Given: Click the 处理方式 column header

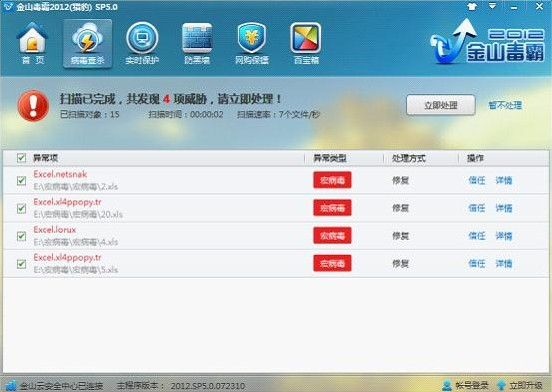Looking at the screenshot, I should pos(409,158).
